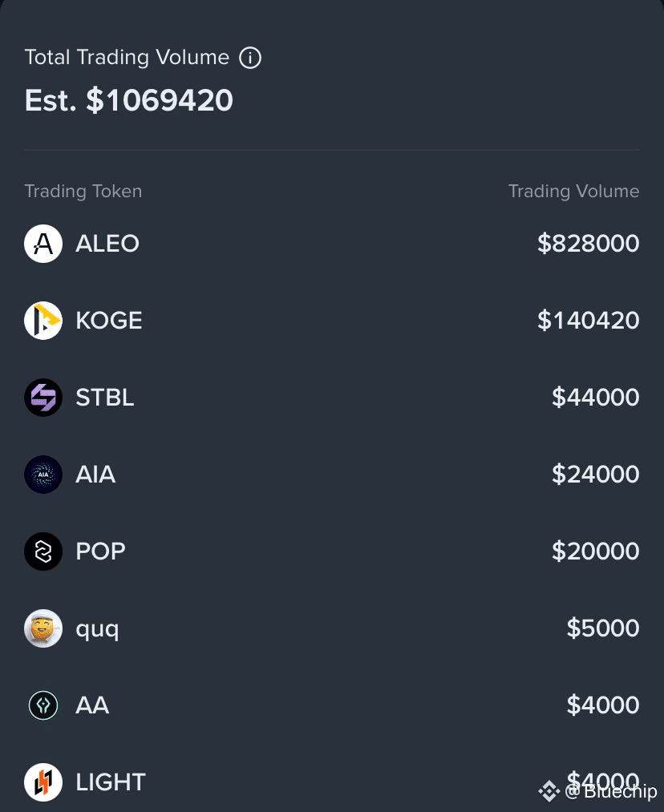Click the POP token logo
This screenshot has height=812, width=664.
point(43,551)
